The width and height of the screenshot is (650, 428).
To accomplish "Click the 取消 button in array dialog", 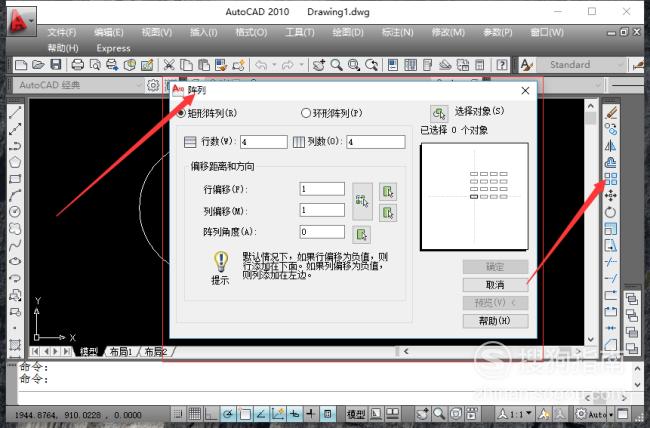I will click(x=495, y=285).
